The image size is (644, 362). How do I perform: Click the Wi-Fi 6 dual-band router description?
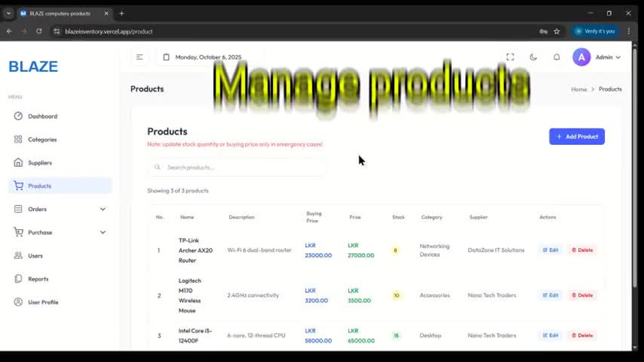click(259, 250)
